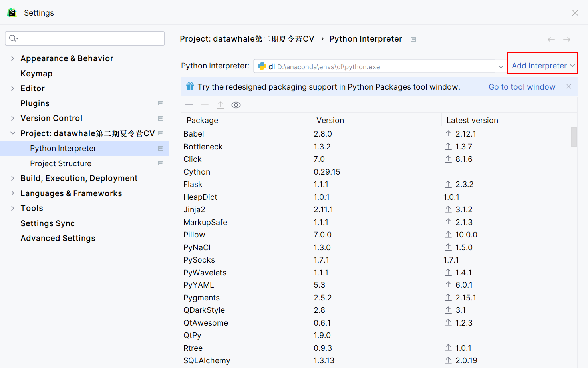Viewport: 588px width, 368px height.
Task: Open Plugins settings
Action: pyautogui.click(x=35, y=103)
